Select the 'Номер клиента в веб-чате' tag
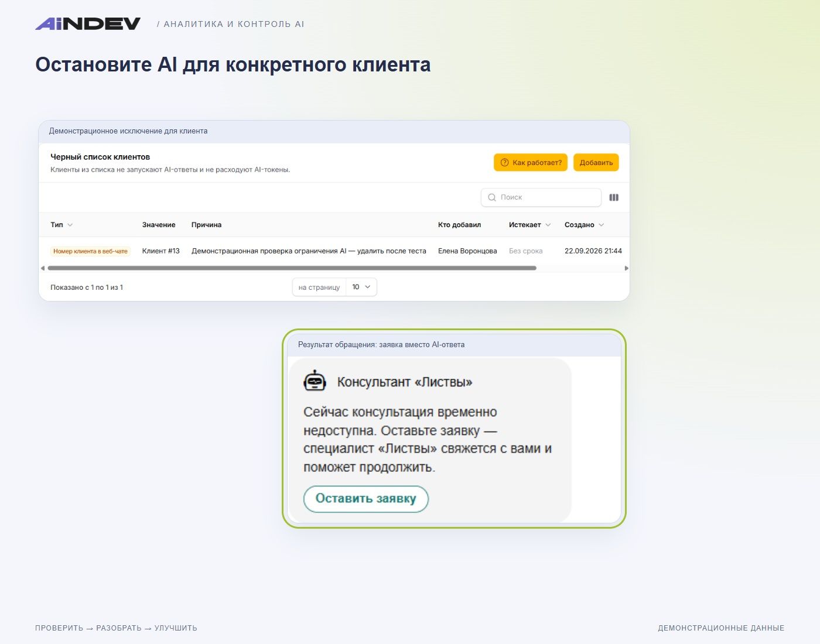The width and height of the screenshot is (820, 644). (x=90, y=251)
